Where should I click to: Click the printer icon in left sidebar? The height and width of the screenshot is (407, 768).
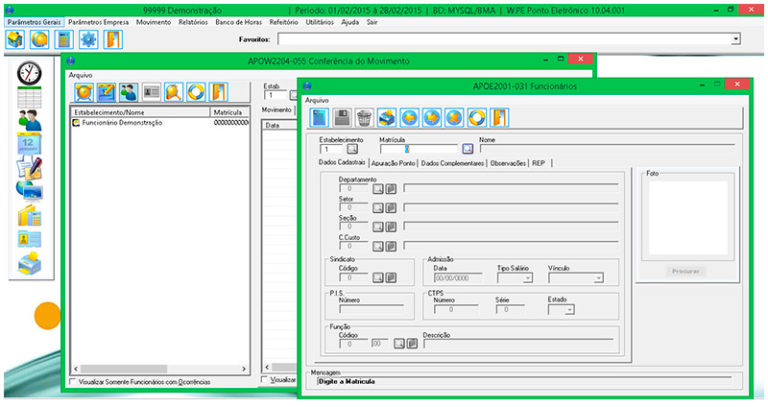[x=30, y=264]
